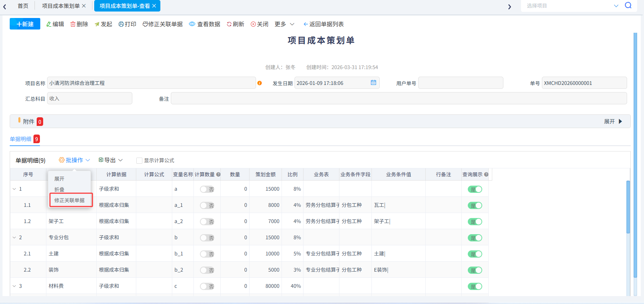The height and width of the screenshot is (304, 644).
Task: Click the 关闭 toolbar item
Action: [260, 24]
